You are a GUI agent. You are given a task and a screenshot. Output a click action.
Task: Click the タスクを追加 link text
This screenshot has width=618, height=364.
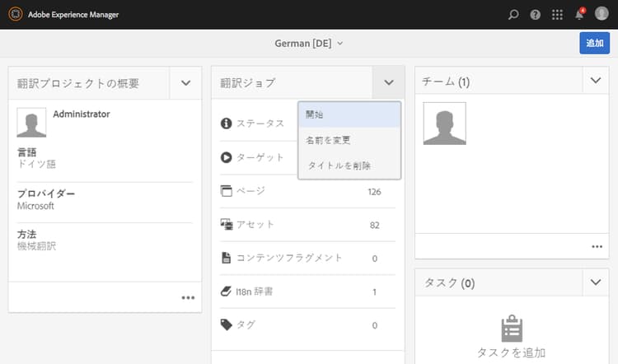pos(511,352)
